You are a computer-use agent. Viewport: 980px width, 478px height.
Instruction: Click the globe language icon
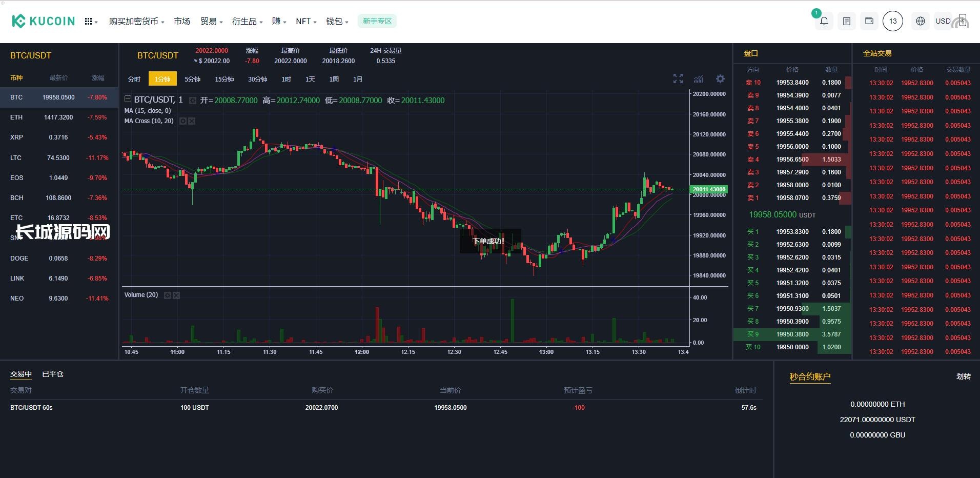pyautogui.click(x=921, y=21)
